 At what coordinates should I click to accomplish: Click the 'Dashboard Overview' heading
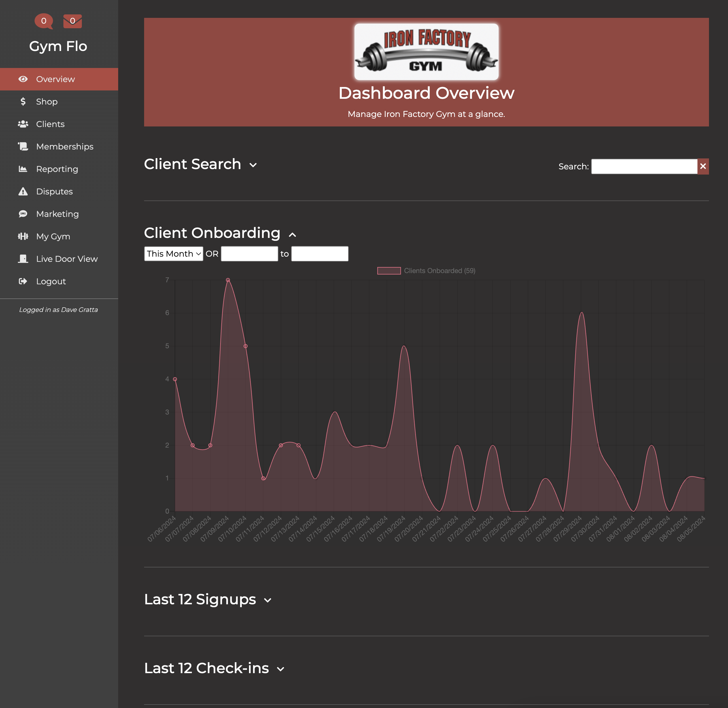tap(426, 93)
